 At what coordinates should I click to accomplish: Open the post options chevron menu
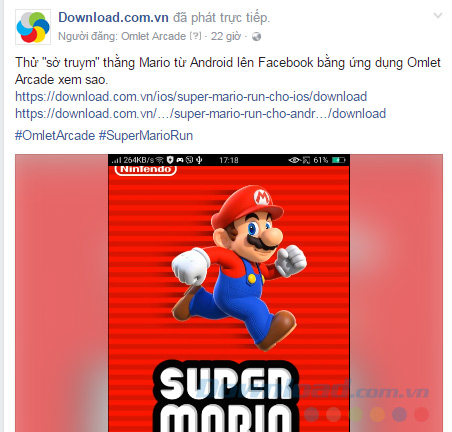point(438,15)
